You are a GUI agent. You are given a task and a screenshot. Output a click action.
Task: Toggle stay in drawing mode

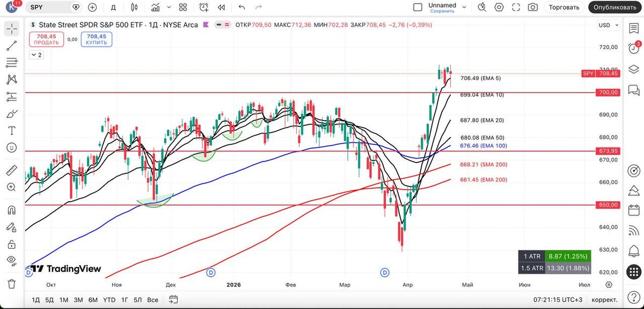tap(12, 227)
